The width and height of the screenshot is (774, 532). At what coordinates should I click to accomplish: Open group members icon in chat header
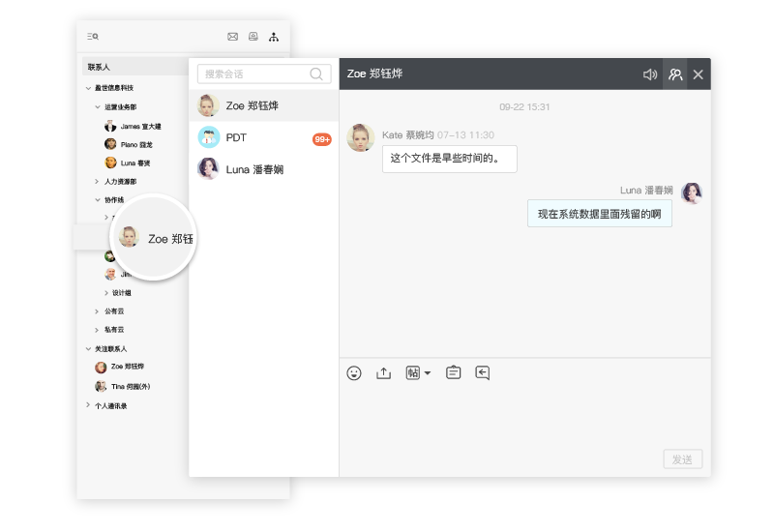click(x=674, y=74)
